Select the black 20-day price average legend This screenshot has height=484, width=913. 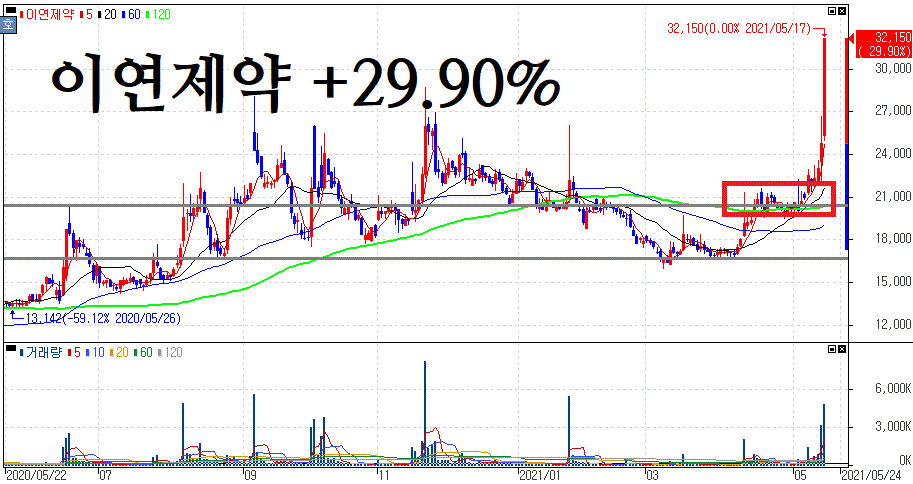click(x=108, y=15)
